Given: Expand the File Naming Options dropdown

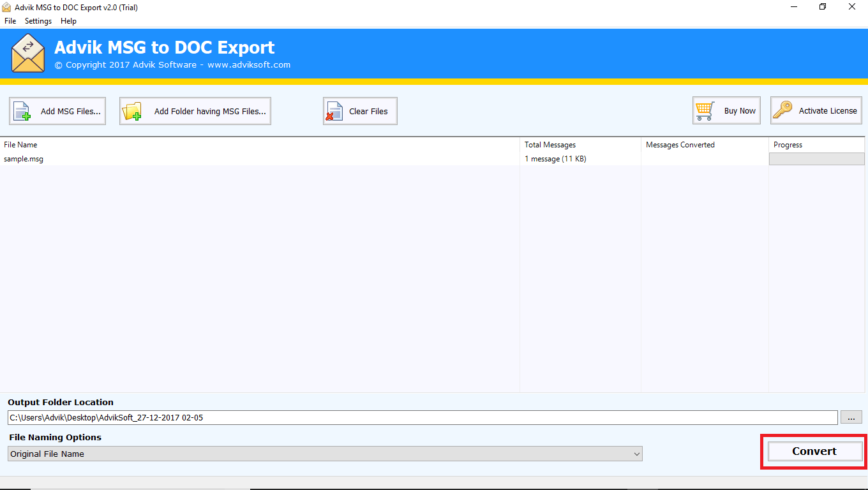Looking at the screenshot, I should [325, 454].
